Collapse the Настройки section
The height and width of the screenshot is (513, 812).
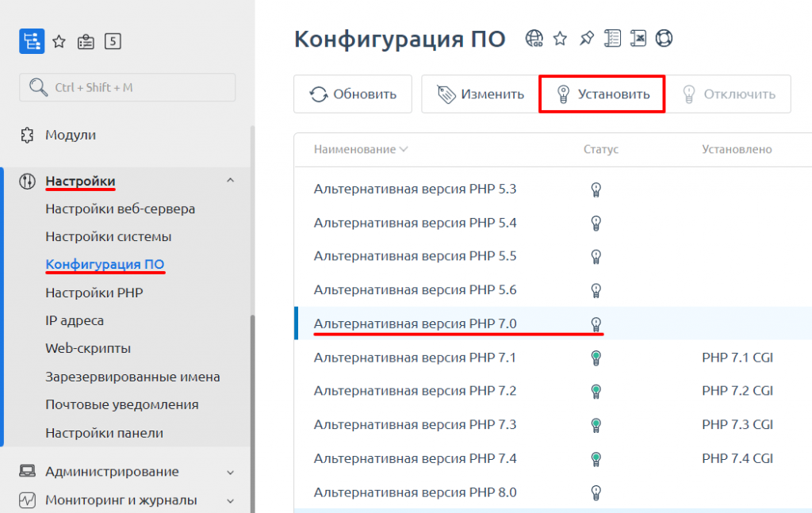[230, 180]
